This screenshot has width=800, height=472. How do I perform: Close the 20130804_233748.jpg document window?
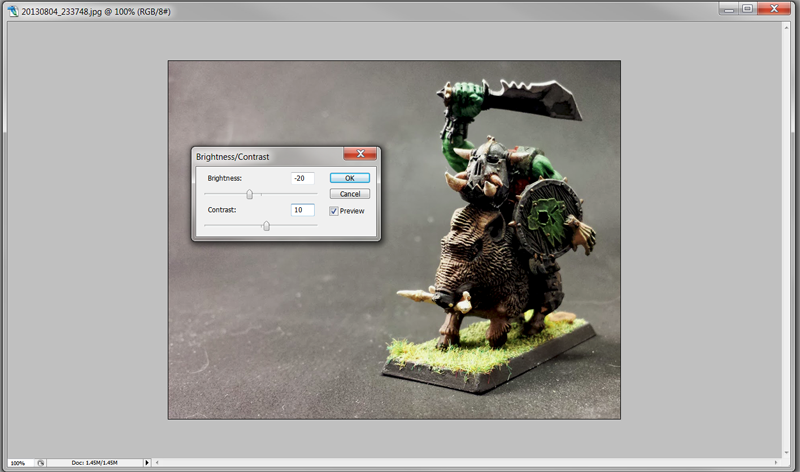click(x=775, y=8)
